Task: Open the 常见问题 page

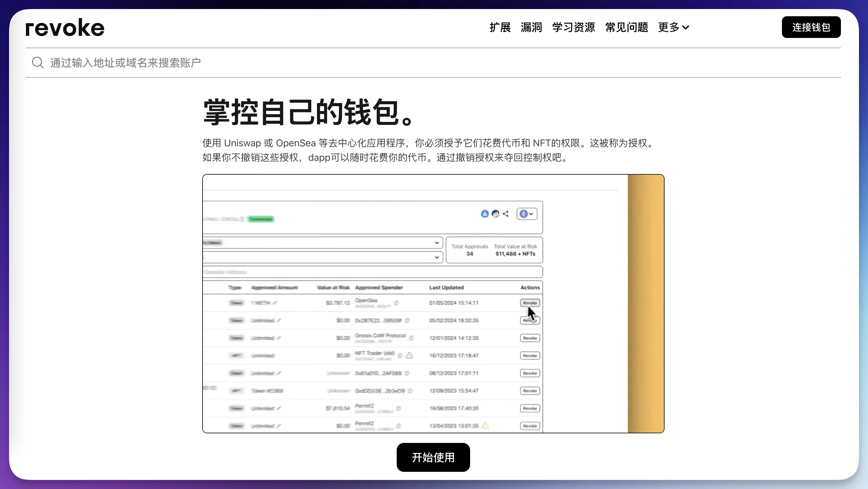Action: [x=627, y=27]
